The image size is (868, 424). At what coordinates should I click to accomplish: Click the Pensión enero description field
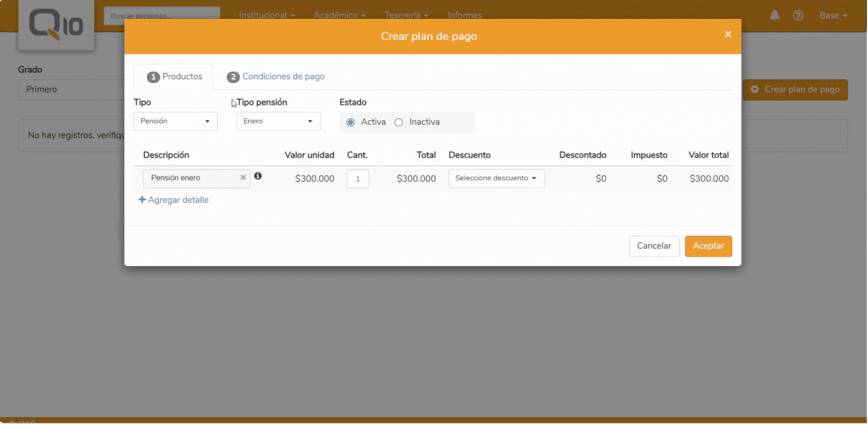[x=191, y=178]
